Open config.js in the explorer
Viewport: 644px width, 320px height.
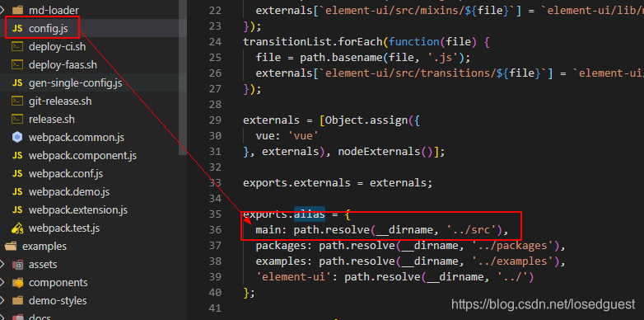pos(49,28)
